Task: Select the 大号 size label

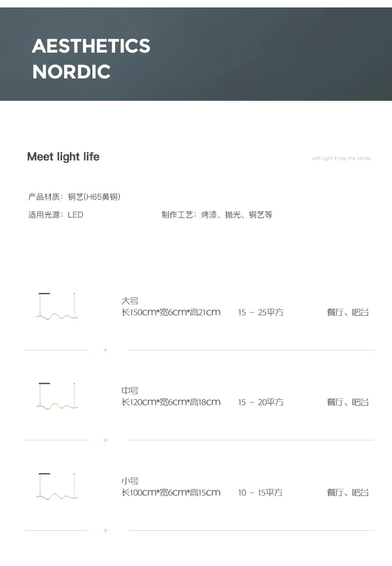Action: (x=130, y=301)
